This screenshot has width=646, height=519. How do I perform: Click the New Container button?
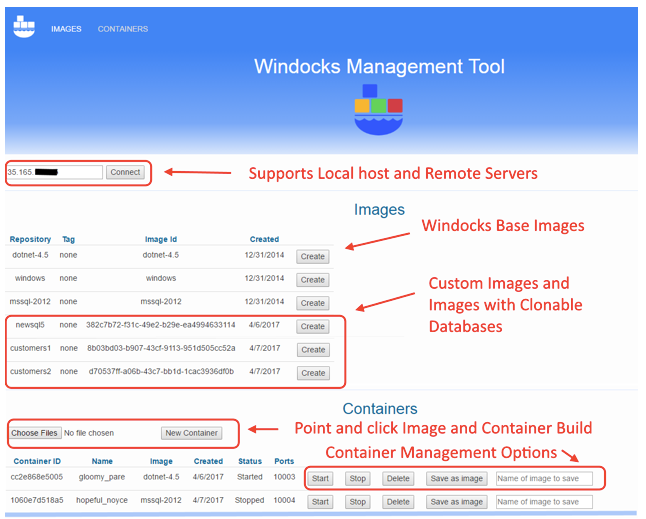click(x=192, y=433)
